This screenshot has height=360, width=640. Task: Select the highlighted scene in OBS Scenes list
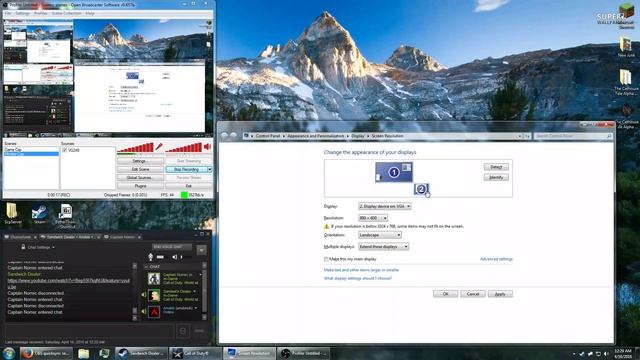[x=31, y=154]
